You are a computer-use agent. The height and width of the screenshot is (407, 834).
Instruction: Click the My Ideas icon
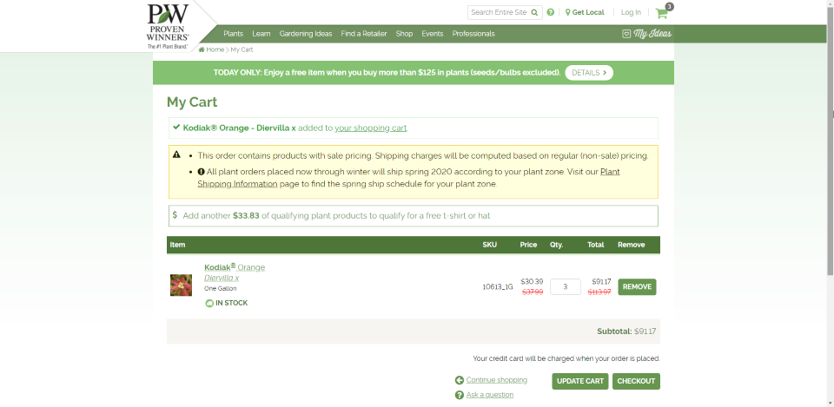[x=627, y=34]
